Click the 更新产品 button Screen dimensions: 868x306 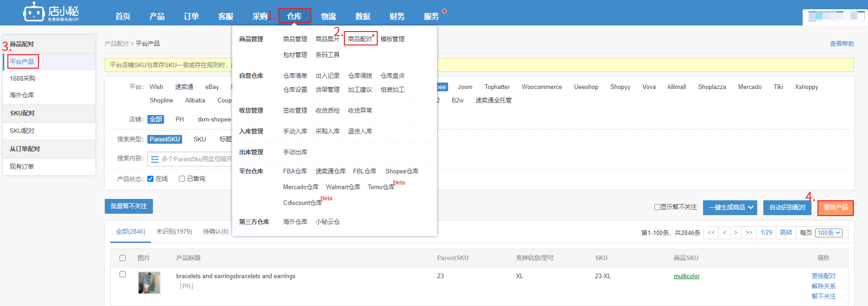(836, 208)
